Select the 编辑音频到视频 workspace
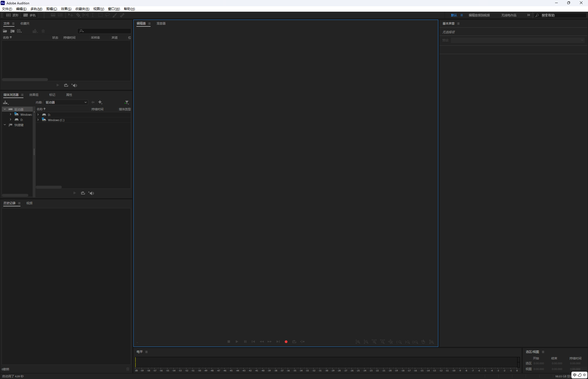Viewport: 588px width, 379px height. (479, 15)
